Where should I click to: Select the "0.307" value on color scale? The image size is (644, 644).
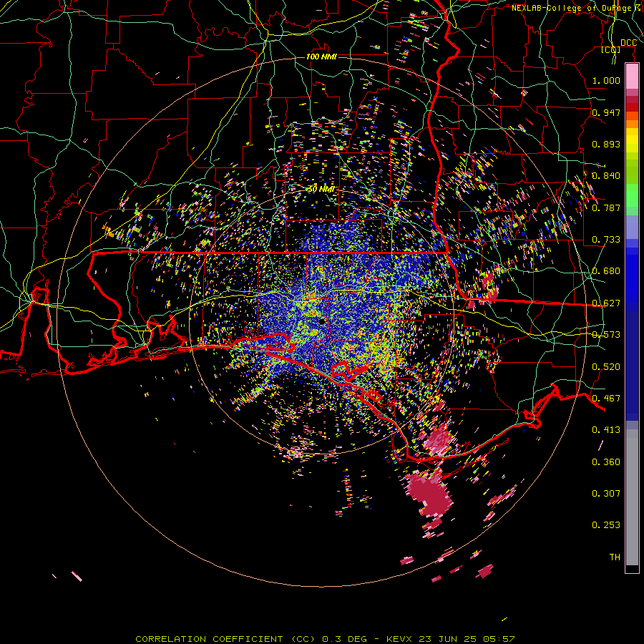click(606, 494)
